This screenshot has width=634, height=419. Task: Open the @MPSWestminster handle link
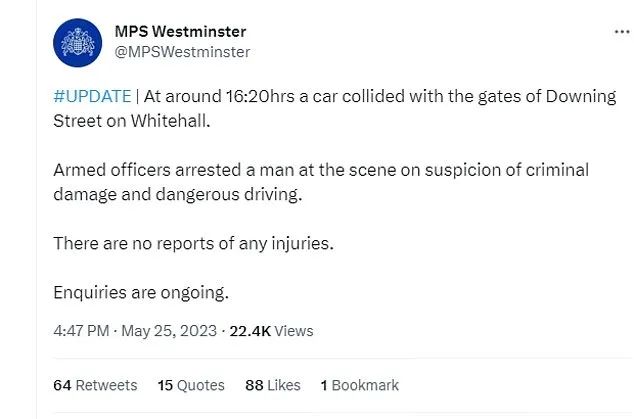click(182, 52)
